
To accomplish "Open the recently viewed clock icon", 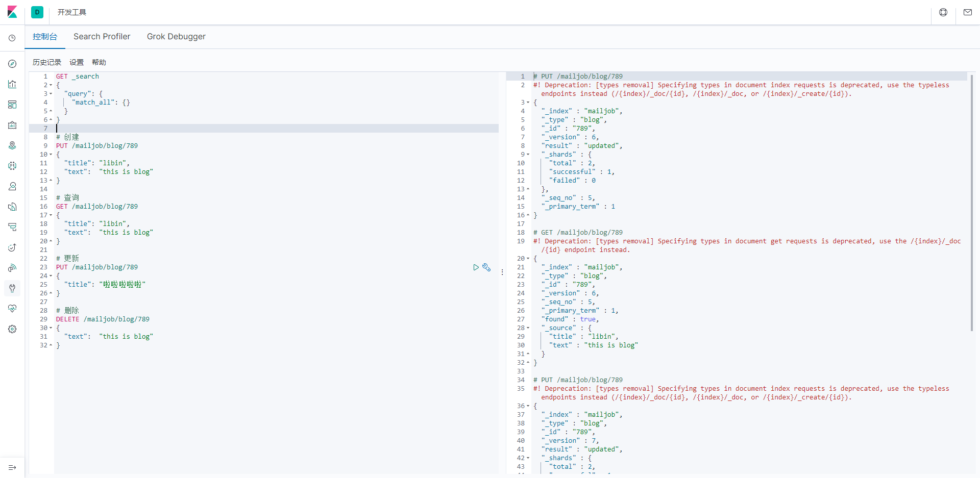I will point(12,38).
